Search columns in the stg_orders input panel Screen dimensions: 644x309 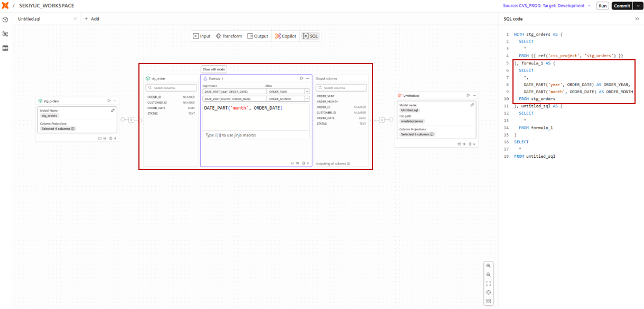(172, 88)
